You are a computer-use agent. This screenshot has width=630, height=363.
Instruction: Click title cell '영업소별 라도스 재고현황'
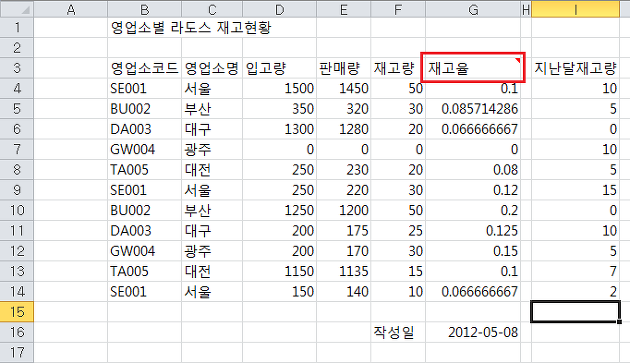191,27
